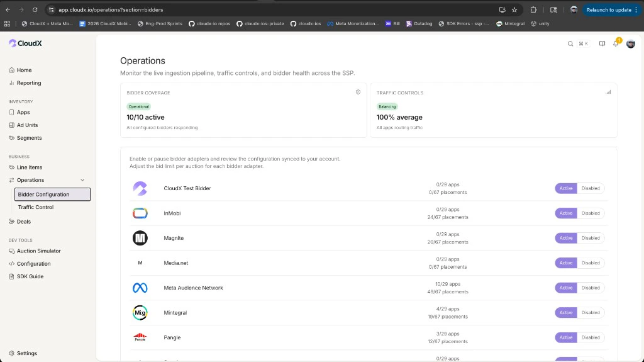Open the CloudX logo home link
This screenshot has height=362, width=644.
click(25, 43)
